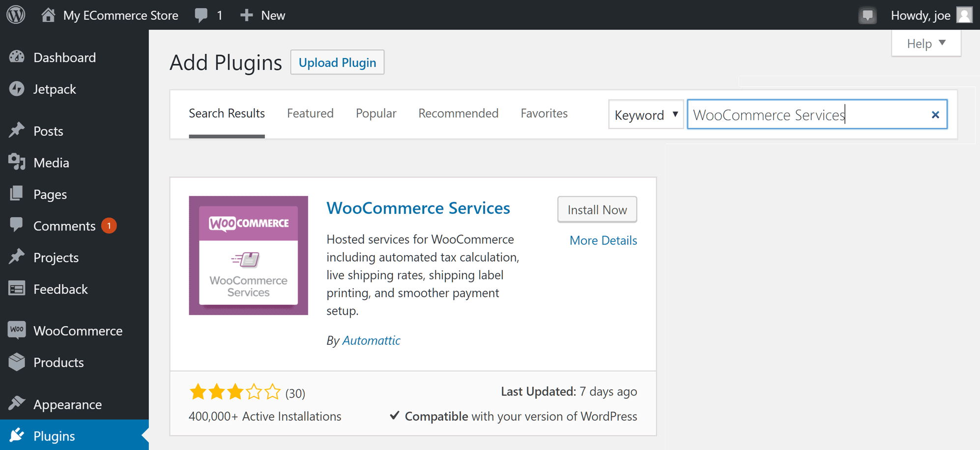Click the Posts pushpin icon
Viewport: 980px width, 450px height.
(17, 130)
